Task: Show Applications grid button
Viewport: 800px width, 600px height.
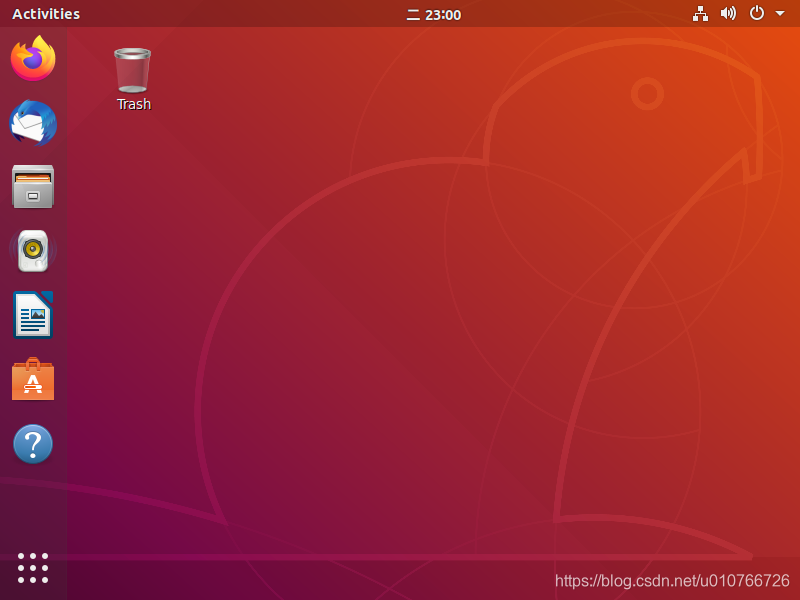Action: (33, 568)
